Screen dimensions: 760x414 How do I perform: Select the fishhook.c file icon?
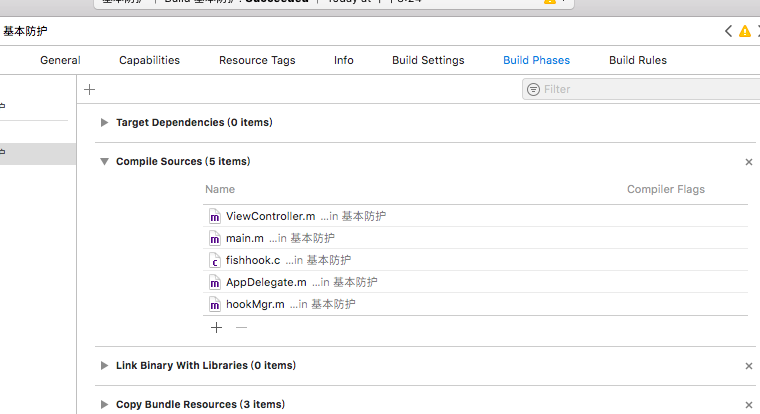tap(214, 260)
